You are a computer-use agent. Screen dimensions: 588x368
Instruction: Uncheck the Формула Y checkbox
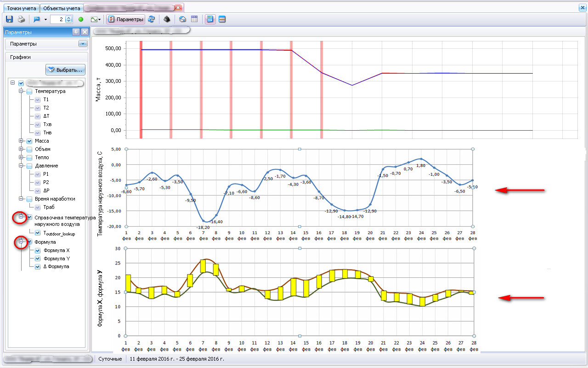38,259
